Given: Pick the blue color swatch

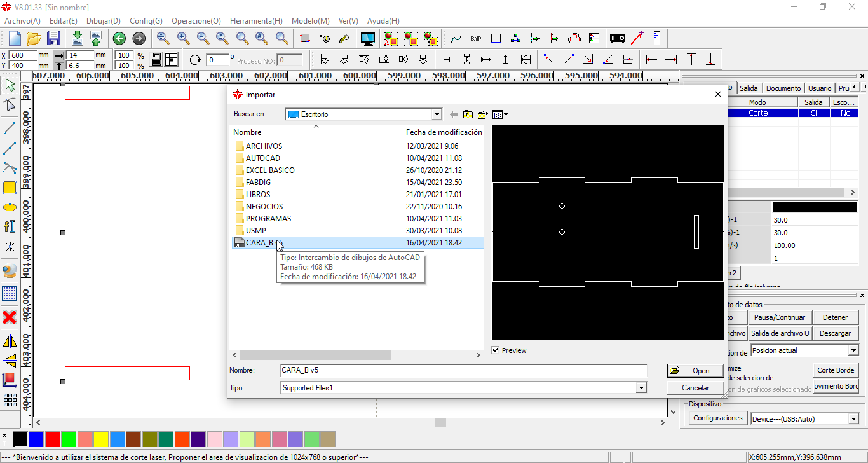Looking at the screenshot, I should tap(36, 439).
